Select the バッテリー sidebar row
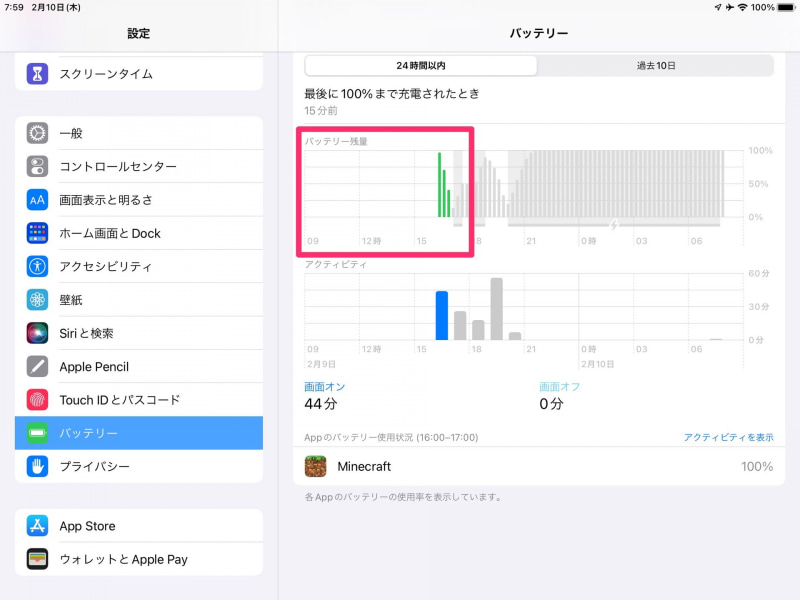The width and height of the screenshot is (800, 600). point(139,433)
